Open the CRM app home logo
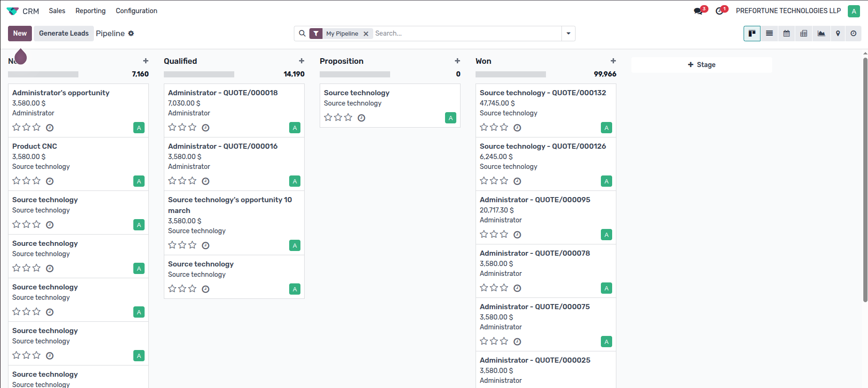Image resolution: width=868 pixels, height=388 pixels. tap(13, 11)
